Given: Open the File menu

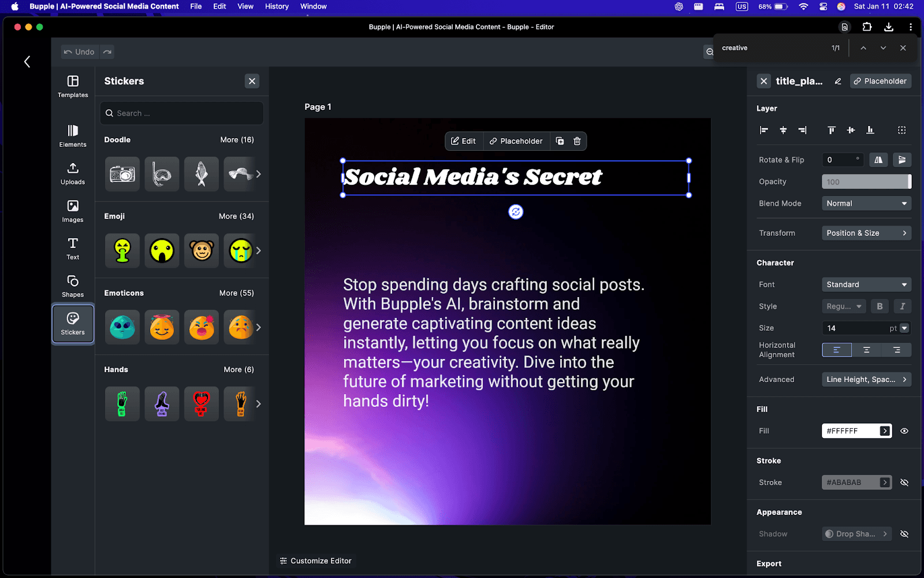Looking at the screenshot, I should click(196, 6).
